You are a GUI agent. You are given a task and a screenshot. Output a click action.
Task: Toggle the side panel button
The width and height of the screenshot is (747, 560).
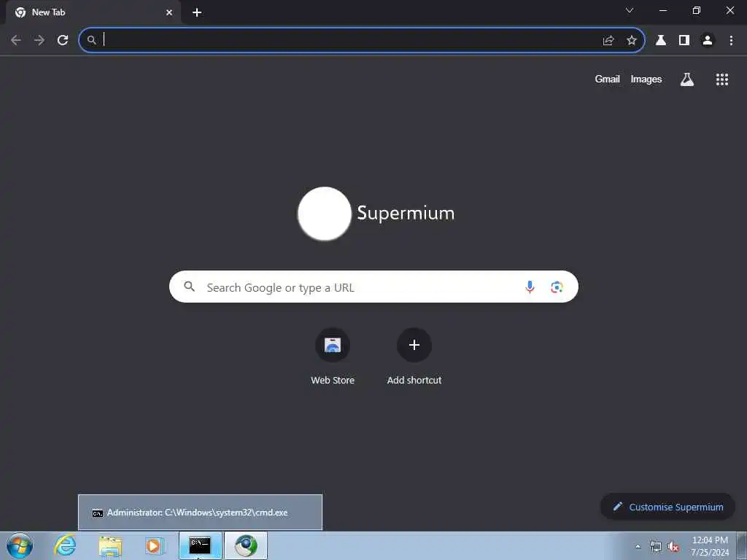click(684, 40)
